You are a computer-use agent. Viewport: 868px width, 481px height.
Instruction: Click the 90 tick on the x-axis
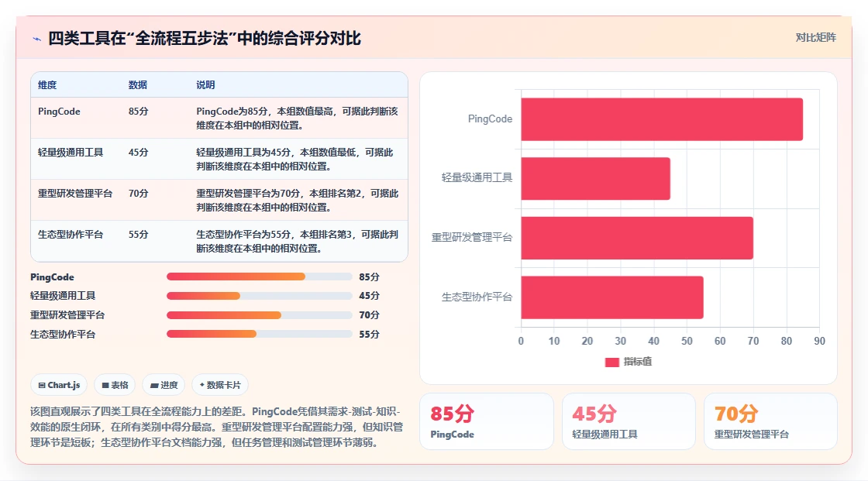click(819, 341)
